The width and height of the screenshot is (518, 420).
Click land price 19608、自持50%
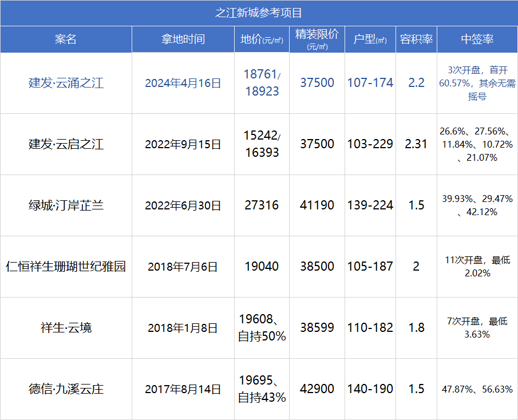point(262,327)
